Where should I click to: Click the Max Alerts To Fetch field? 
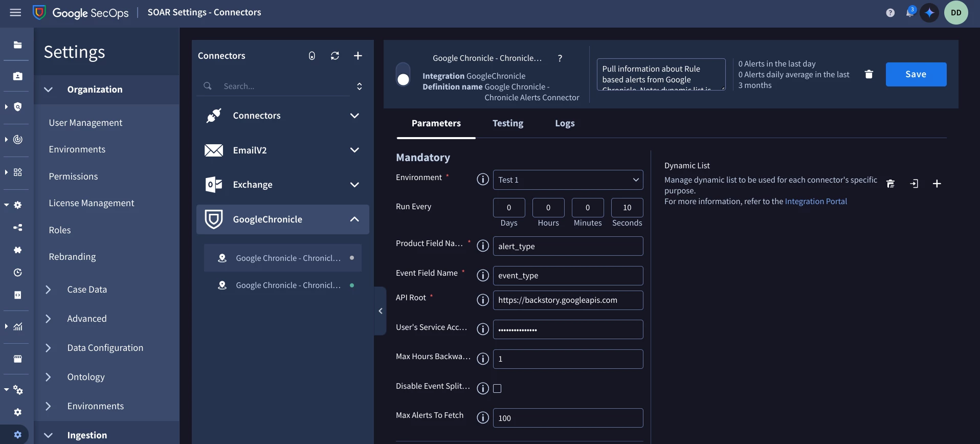pyautogui.click(x=568, y=418)
